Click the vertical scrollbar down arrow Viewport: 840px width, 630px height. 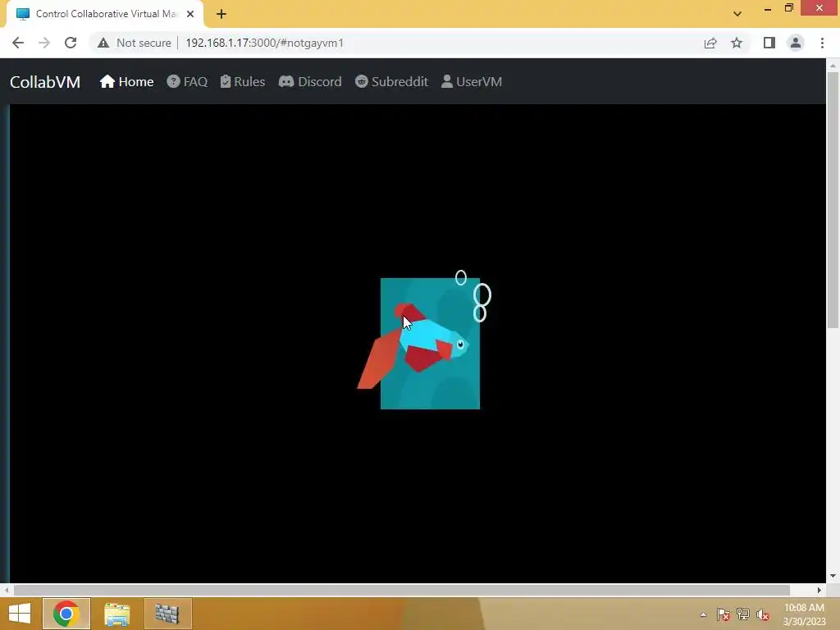[833, 577]
